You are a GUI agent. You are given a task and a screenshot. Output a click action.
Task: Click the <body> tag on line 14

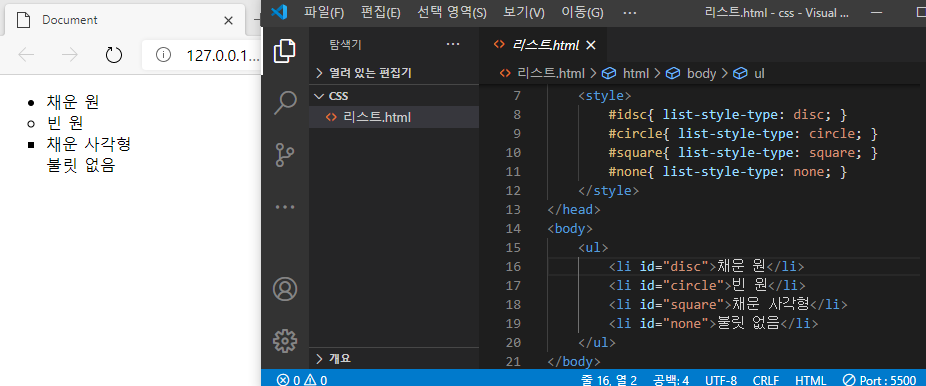570,228
